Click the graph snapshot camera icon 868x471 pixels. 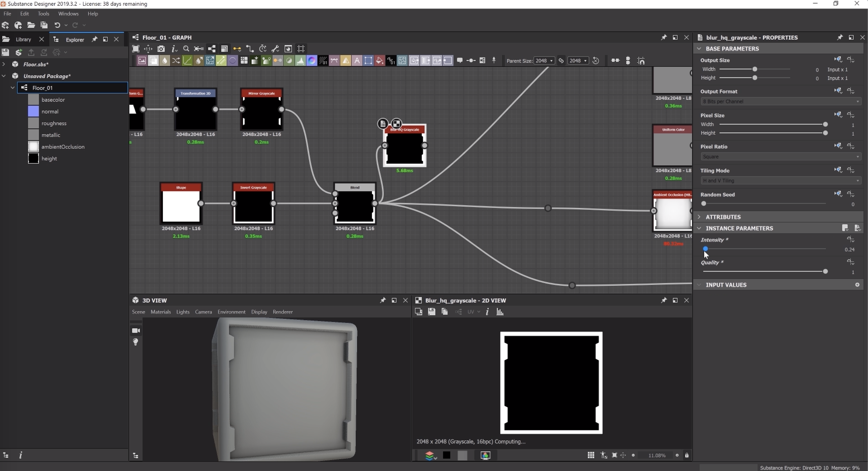[x=161, y=49]
